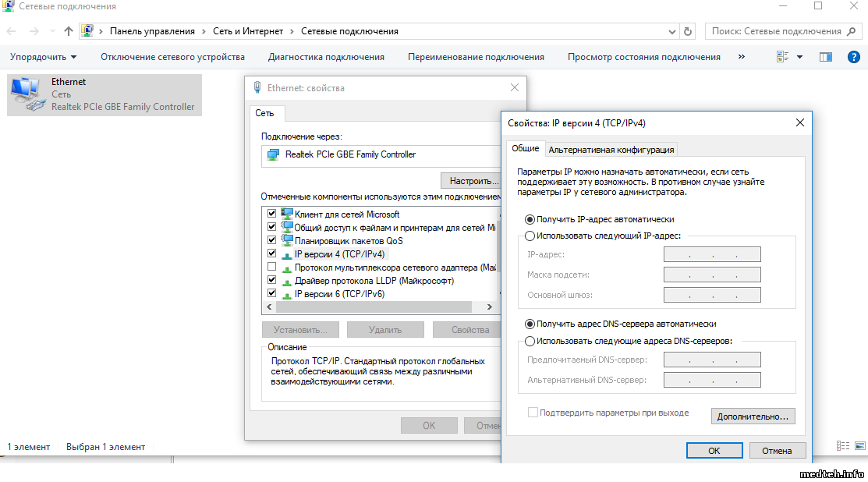Uncheck the 'IP версии 6 (TCP/IPv6)' checkbox
868x482 pixels.
pyautogui.click(x=271, y=293)
